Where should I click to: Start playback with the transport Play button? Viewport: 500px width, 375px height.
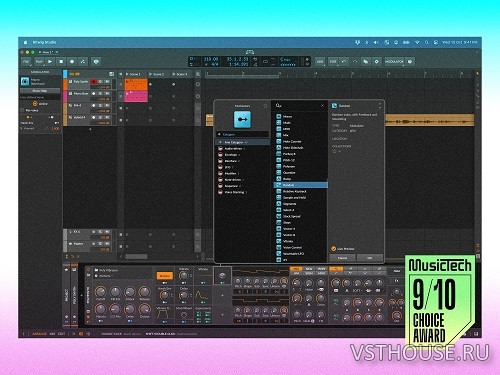coord(50,62)
